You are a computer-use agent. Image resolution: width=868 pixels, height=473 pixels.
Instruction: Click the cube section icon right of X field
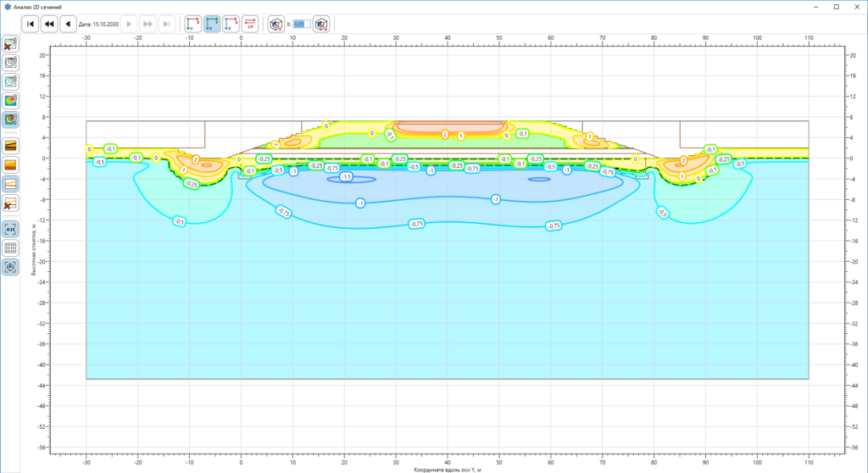[321, 24]
